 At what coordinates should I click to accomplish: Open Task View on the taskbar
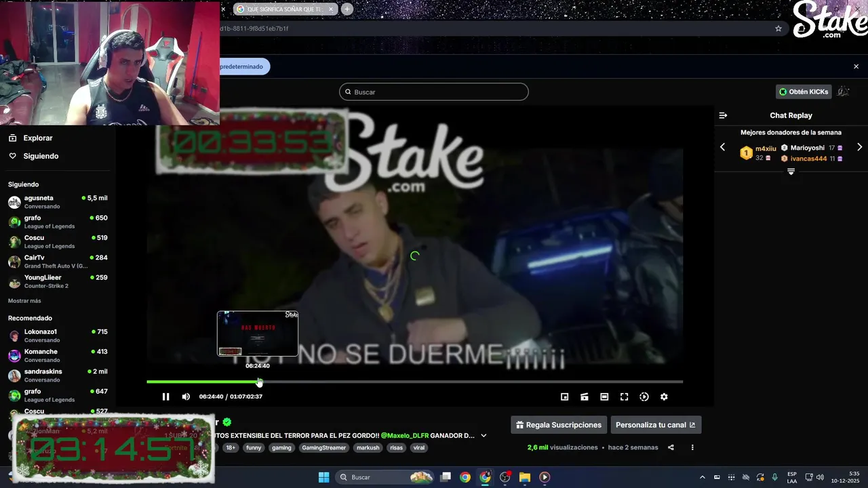click(x=446, y=477)
